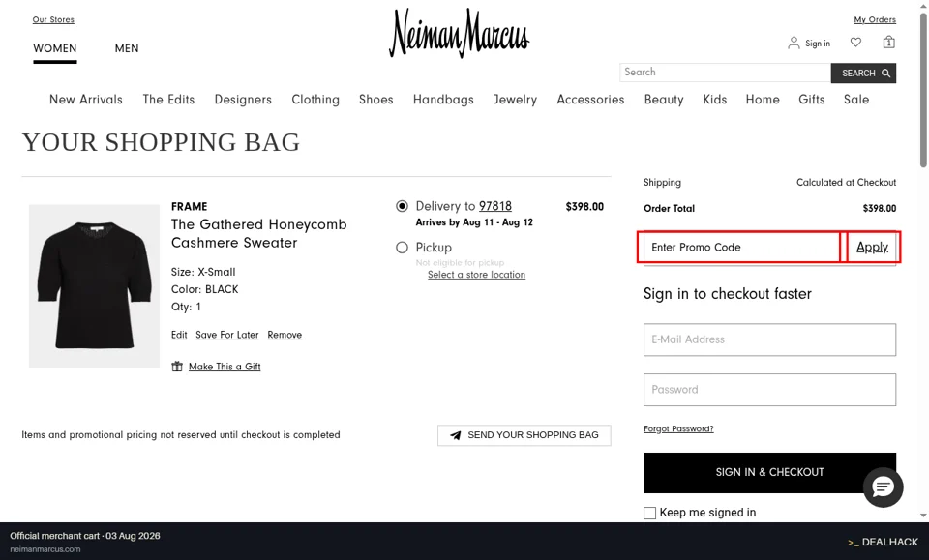Image resolution: width=929 pixels, height=560 pixels.
Task: Open Designers menu
Action: pos(243,100)
